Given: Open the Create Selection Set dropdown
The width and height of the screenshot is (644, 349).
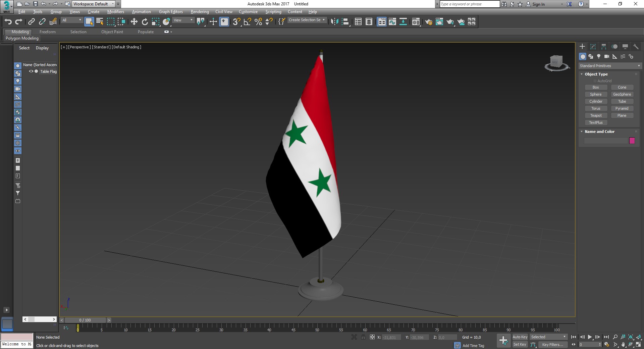Looking at the screenshot, I should coord(307,20).
